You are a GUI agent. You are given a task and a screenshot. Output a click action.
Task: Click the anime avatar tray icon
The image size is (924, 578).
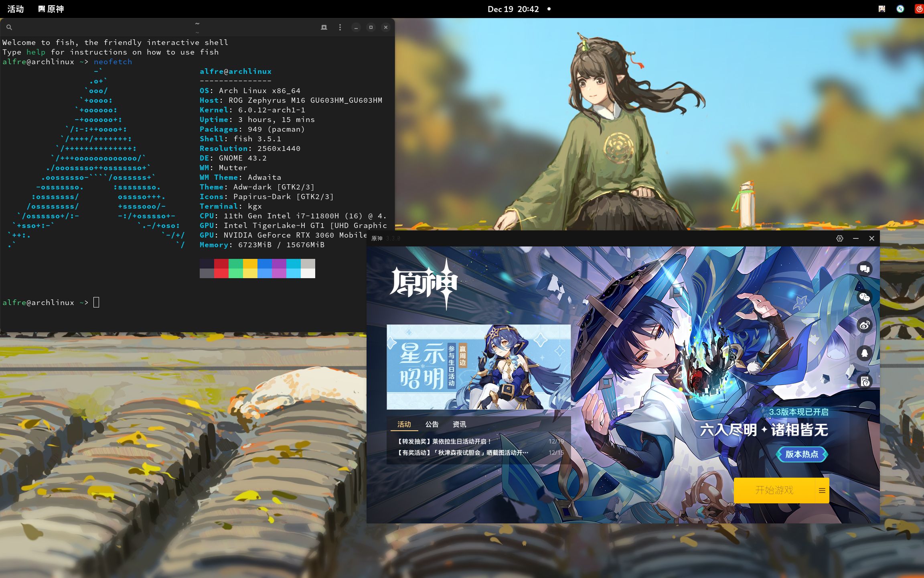(x=881, y=9)
